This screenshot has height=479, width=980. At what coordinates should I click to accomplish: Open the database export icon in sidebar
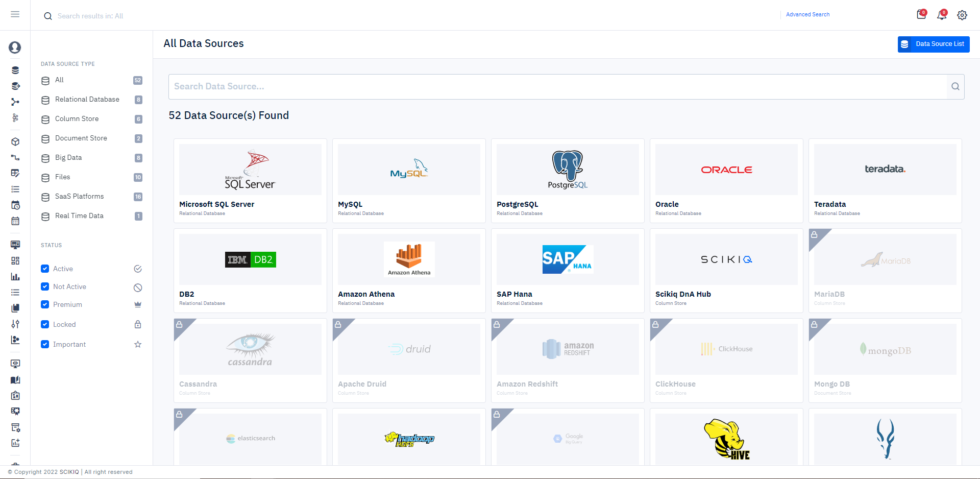15,86
